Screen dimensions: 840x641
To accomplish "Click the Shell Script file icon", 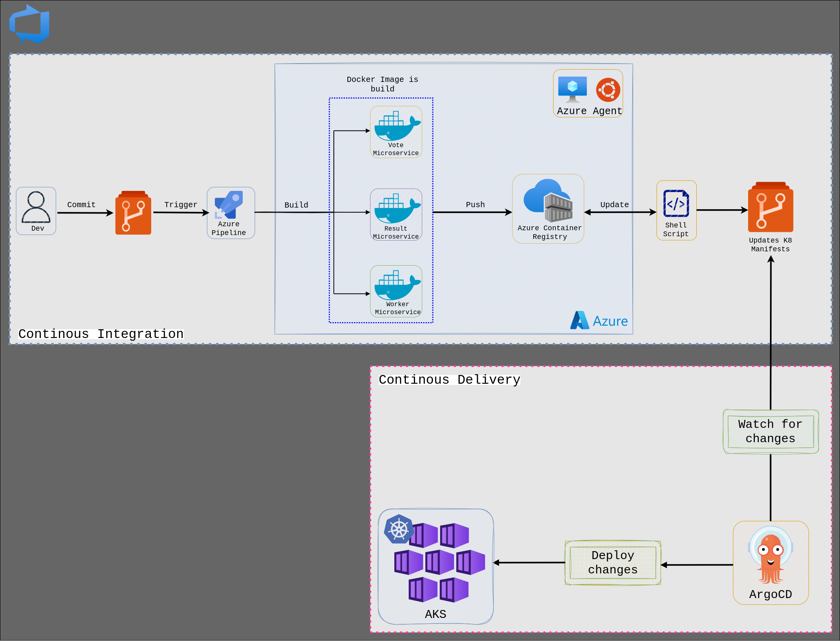I will click(x=676, y=204).
